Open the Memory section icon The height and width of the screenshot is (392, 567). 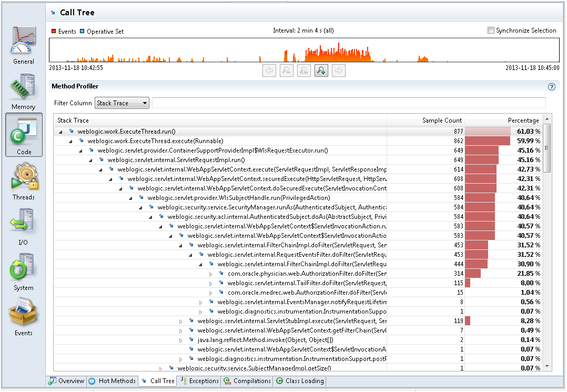click(24, 91)
